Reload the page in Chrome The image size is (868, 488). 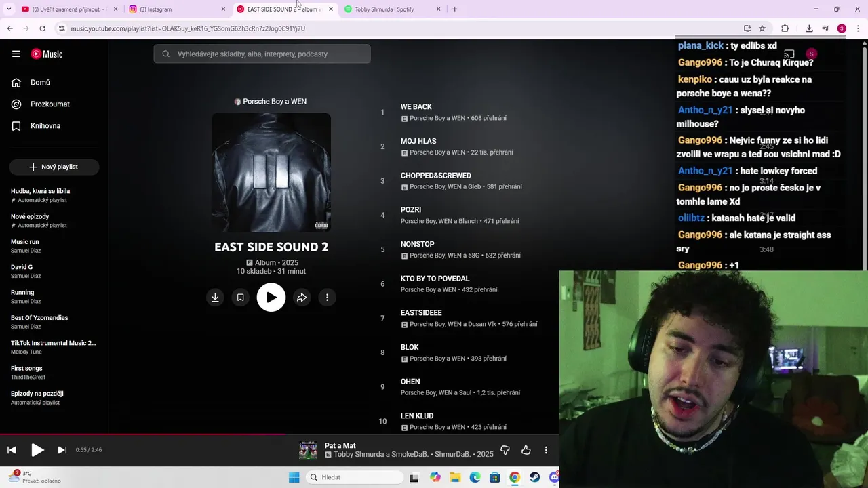[42, 28]
